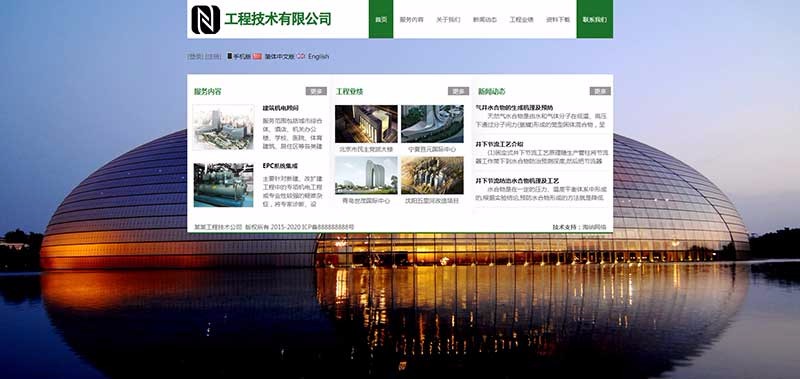The height and width of the screenshot is (379, 800).
Task: Click the 新闻动态 section heading
Action: pos(492,92)
